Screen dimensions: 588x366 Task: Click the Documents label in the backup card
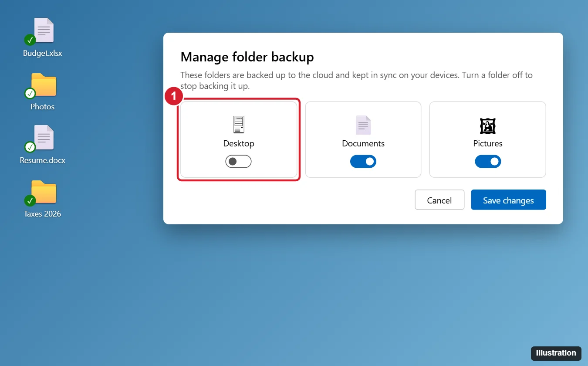coord(363,143)
